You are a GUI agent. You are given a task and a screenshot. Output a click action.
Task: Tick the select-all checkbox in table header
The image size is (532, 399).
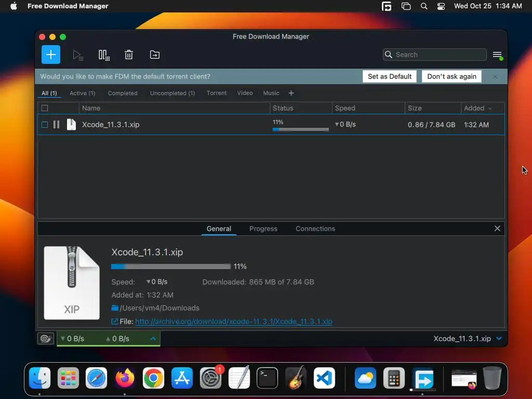click(45, 108)
